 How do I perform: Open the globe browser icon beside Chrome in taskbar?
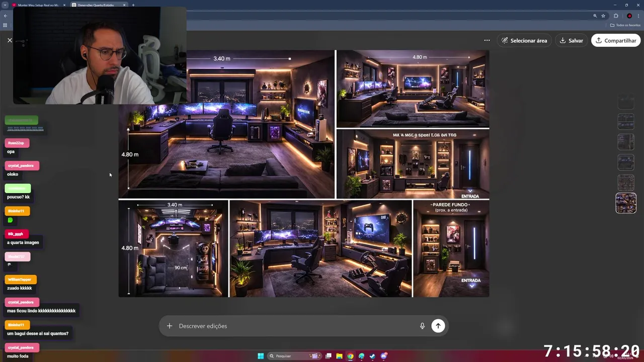[361, 356]
